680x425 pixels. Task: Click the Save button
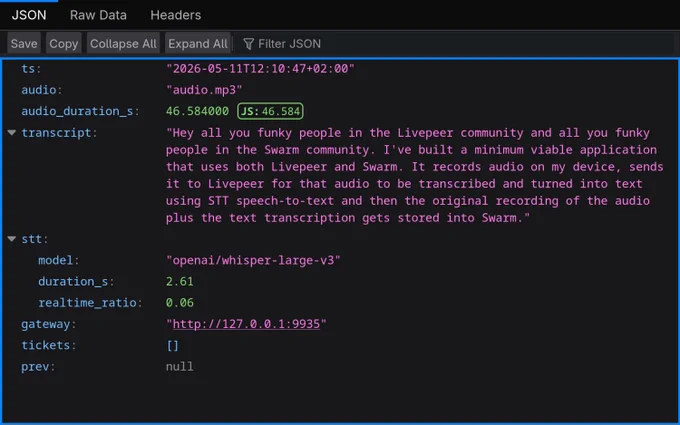(x=24, y=44)
